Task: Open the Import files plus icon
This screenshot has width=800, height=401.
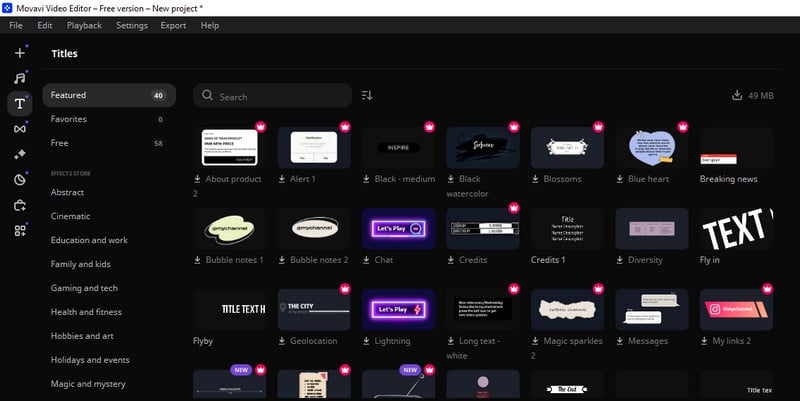Action: (x=20, y=53)
